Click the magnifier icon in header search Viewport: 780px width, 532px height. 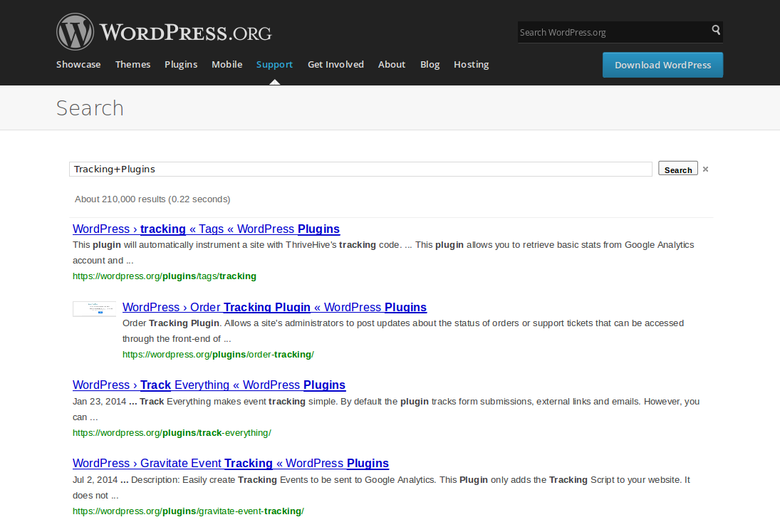click(716, 30)
